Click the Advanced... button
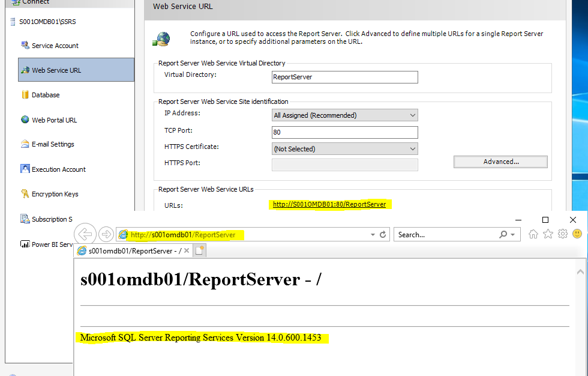This screenshot has height=376, width=588. click(500, 162)
